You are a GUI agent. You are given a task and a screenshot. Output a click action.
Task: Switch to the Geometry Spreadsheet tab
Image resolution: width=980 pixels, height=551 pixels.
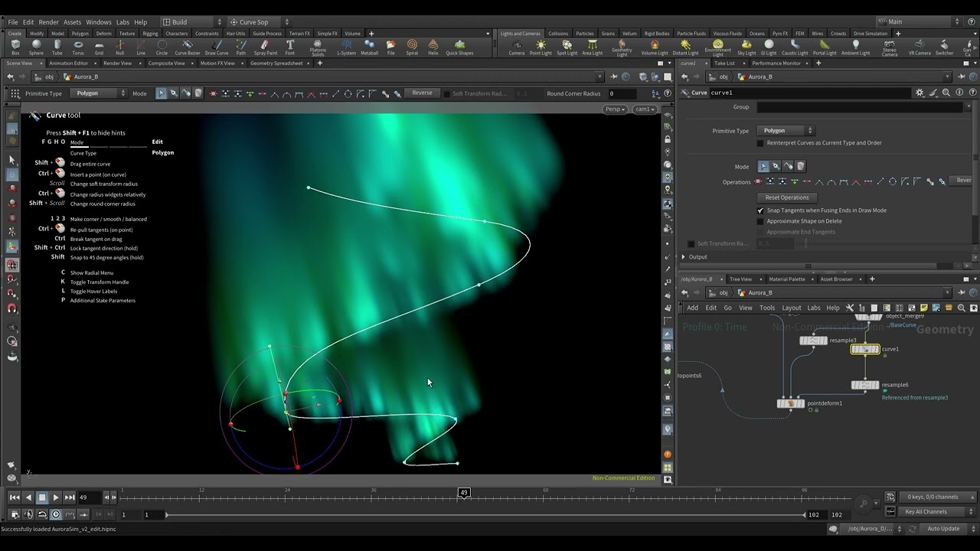(276, 64)
